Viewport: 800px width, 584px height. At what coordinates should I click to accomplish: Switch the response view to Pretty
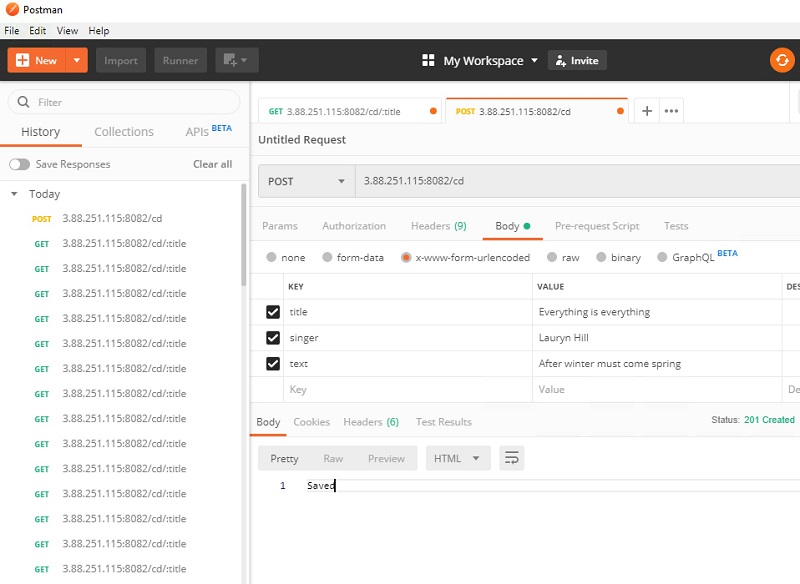coord(284,459)
